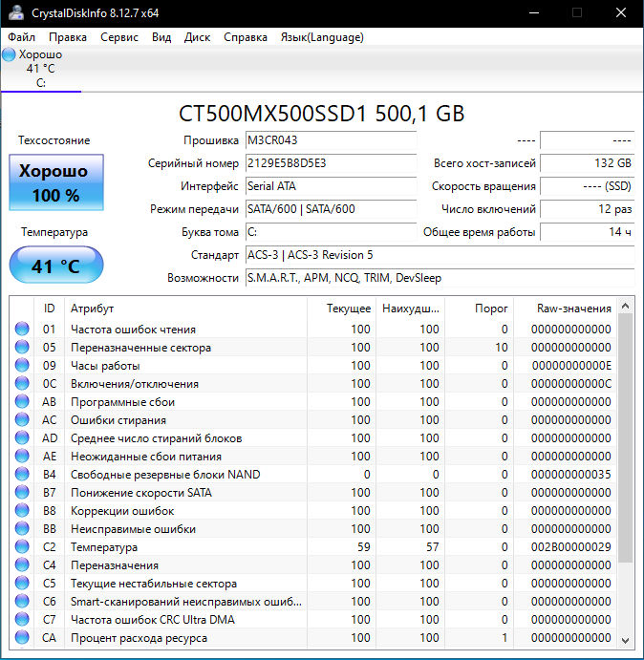Click the Наихудш... column header
Image resolution: width=644 pixels, height=660 pixels.
(411, 309)
